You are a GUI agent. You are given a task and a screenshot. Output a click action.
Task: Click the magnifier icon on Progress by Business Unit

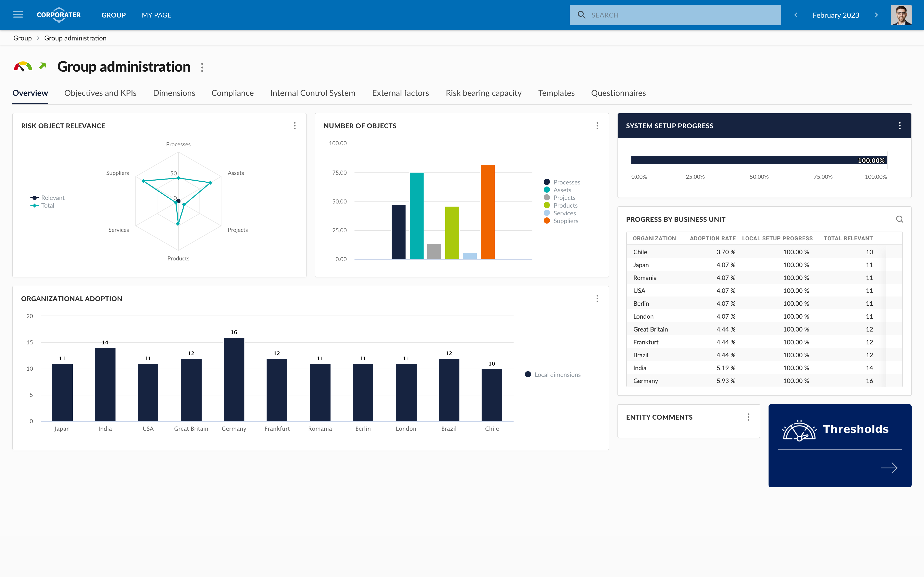tap(900, 219)
